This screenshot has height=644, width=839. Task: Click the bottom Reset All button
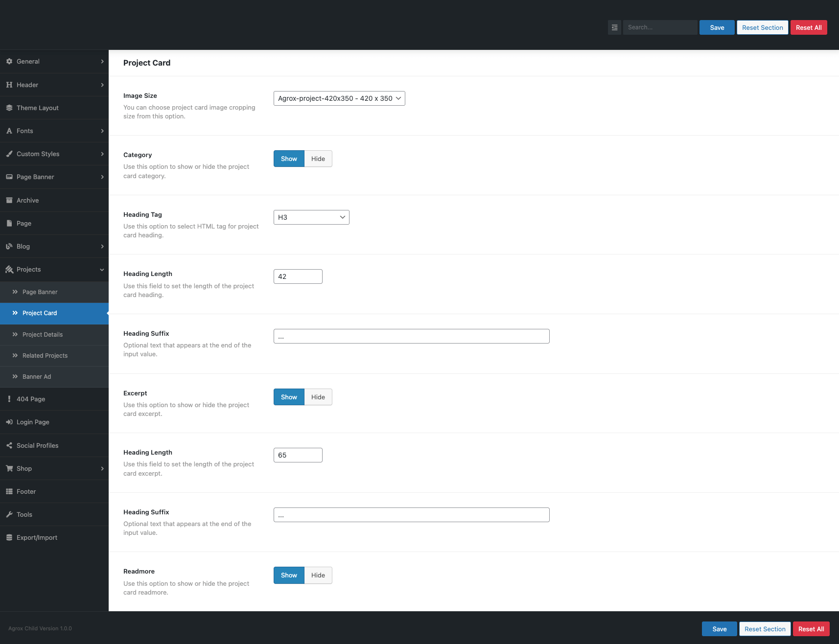(x=811, y=629)
